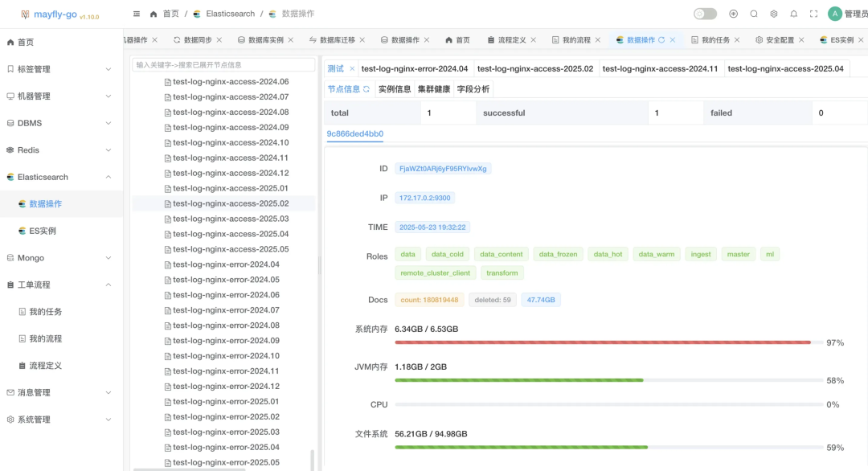
Task: Collapse the Elasticsearch menu
Action: pos(61,177)
